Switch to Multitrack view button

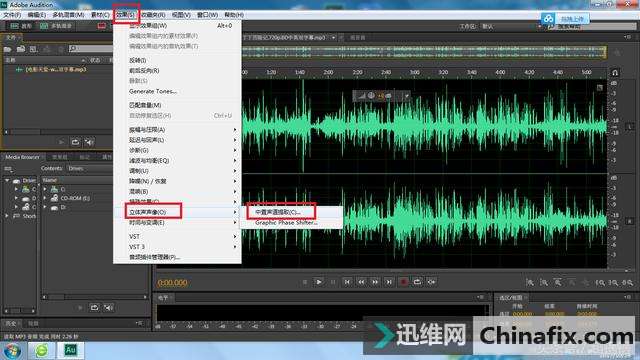56,26
